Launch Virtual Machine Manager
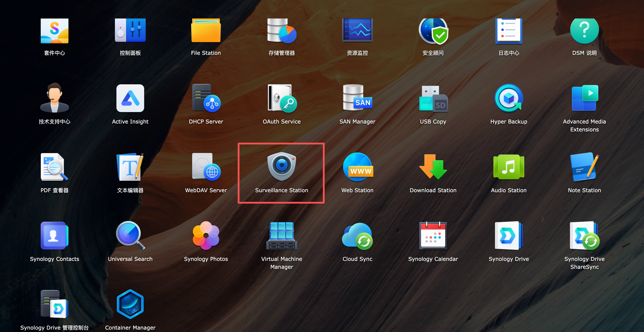 tap(282, 235)
